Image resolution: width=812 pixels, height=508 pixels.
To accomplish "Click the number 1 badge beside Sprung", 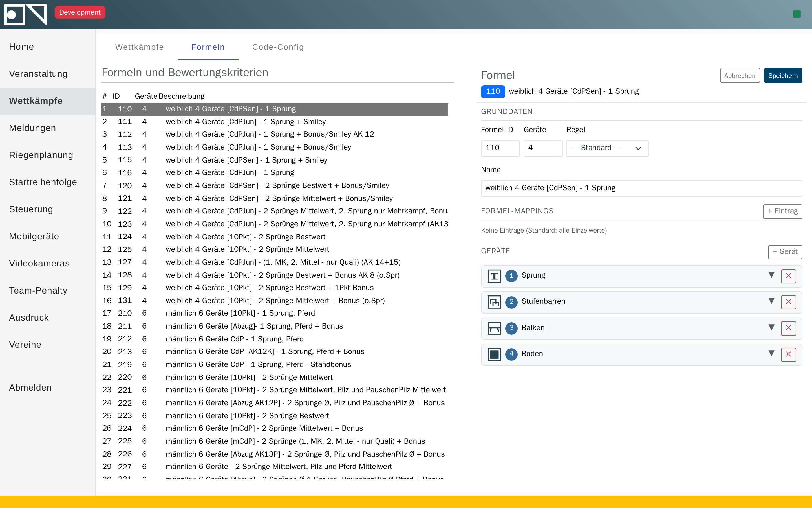I will point(511,276).
